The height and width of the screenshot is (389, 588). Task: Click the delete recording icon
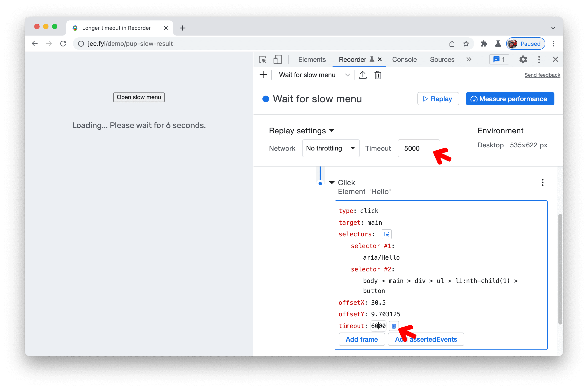pyautogui.click(x=378, y=75)
